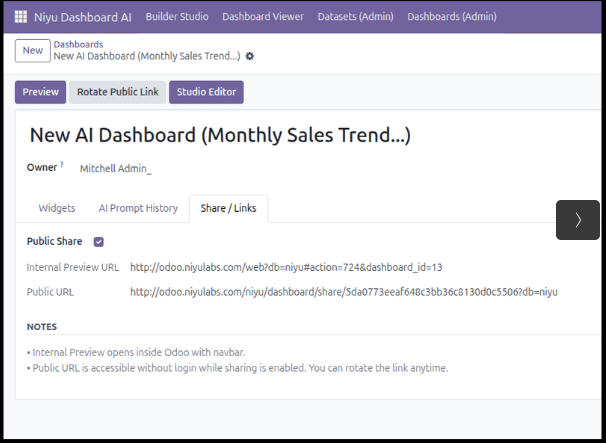
Task: Click the gear settings icon beside breadcrumb
Action: [250, 56]
